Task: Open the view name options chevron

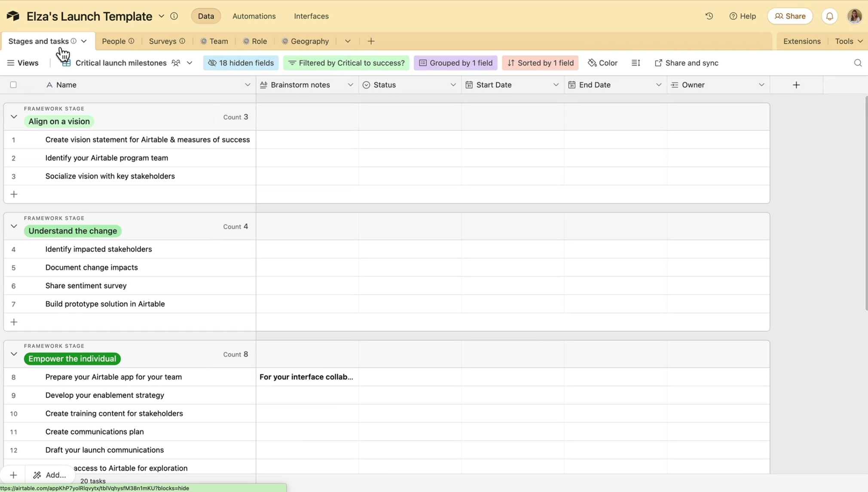Action: 189,63
